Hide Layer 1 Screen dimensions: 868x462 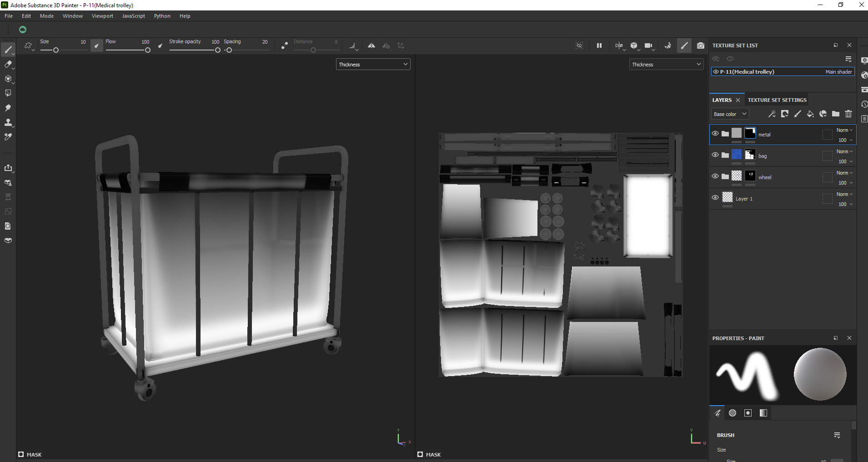click(x=715, y=198)
